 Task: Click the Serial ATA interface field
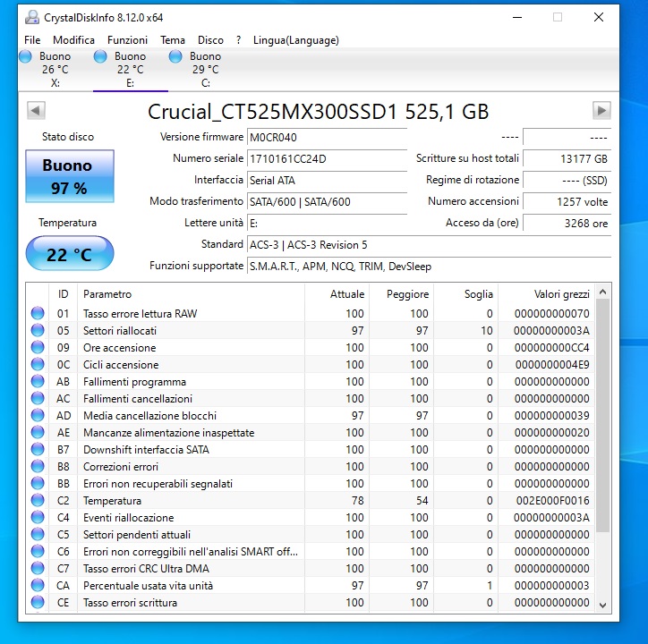pos(327,180)
